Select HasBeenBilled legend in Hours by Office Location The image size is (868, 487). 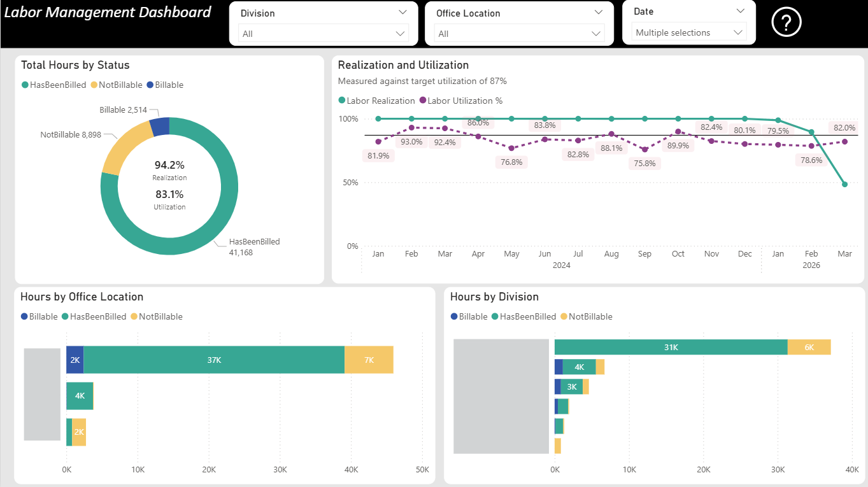click(x=94, y=316)
